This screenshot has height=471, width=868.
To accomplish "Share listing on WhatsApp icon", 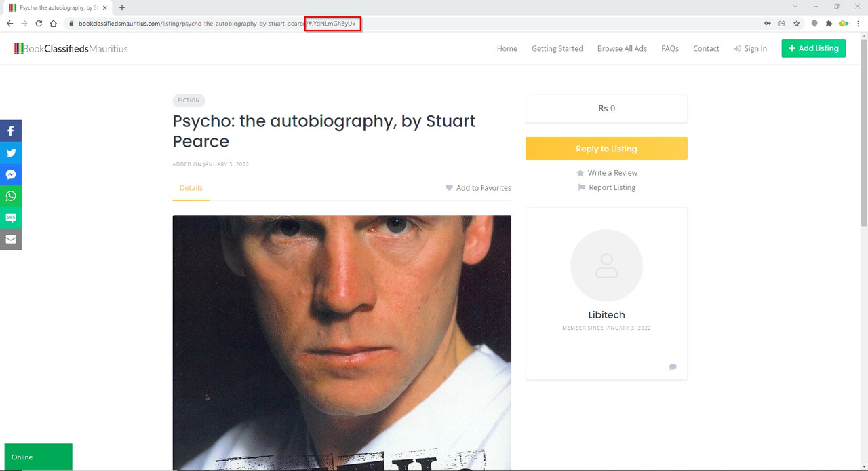I will click(x=11, y=196).
